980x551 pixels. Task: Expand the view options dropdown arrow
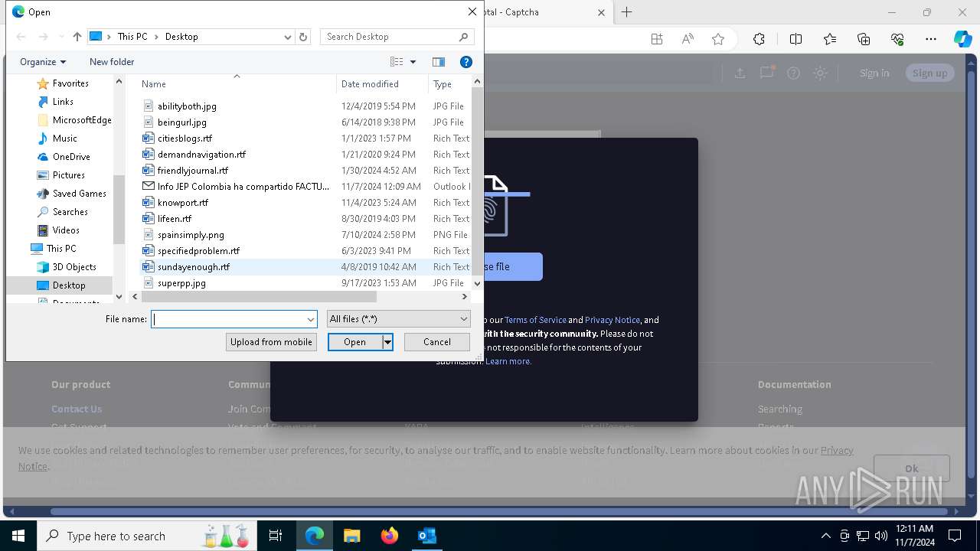(413, 62)
